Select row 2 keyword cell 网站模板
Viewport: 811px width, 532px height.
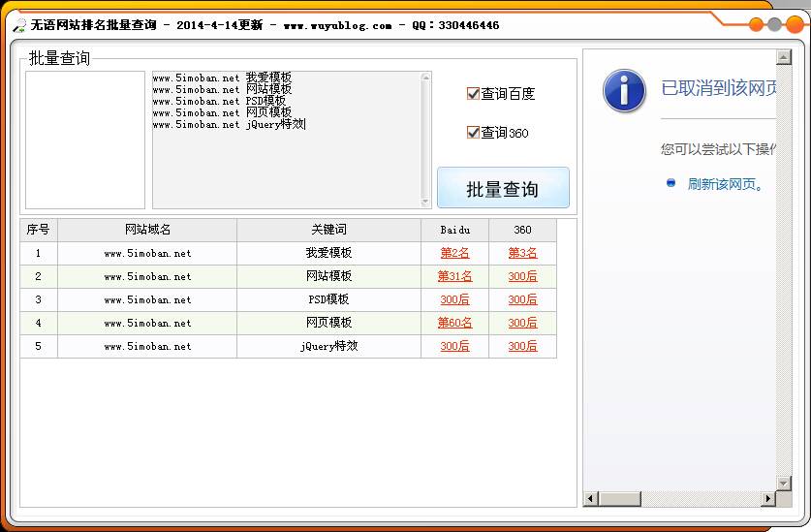[328, 276]
